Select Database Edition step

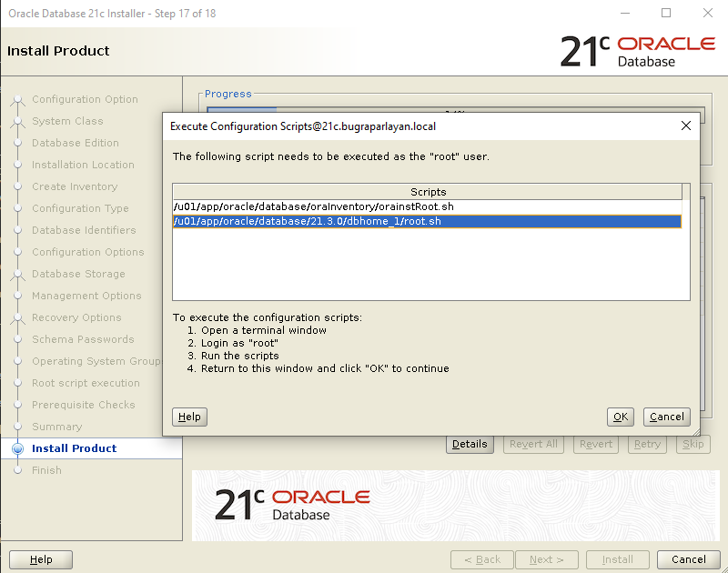(x=76, y=143)
